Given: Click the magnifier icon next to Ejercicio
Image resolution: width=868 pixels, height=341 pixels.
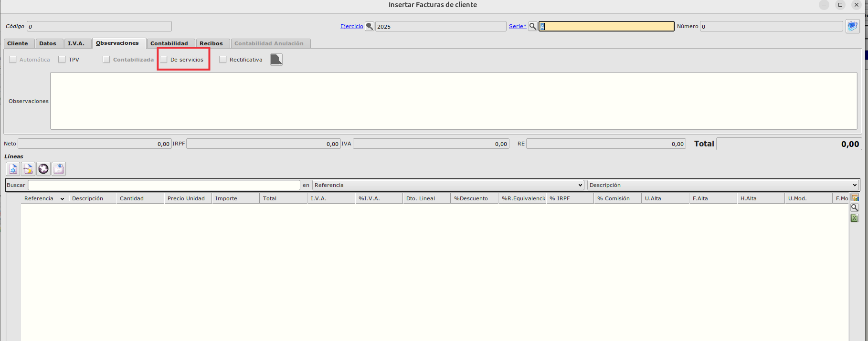Looking at the screenshot, I should click(x=369, y=26).
